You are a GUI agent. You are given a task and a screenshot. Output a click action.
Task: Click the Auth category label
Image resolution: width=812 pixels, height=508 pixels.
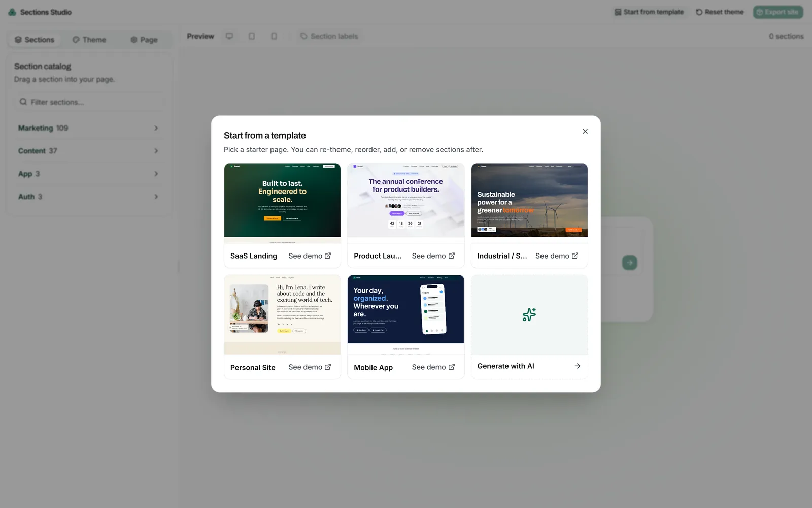pos(26,197)
